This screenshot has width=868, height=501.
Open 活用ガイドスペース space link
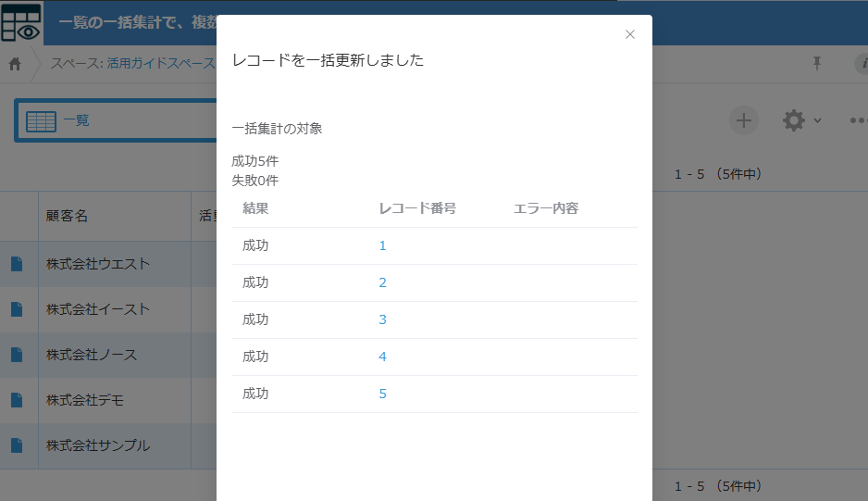160,63
